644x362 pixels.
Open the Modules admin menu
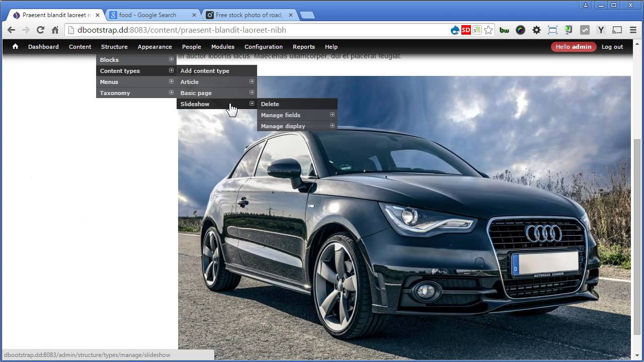coord(223,47)
